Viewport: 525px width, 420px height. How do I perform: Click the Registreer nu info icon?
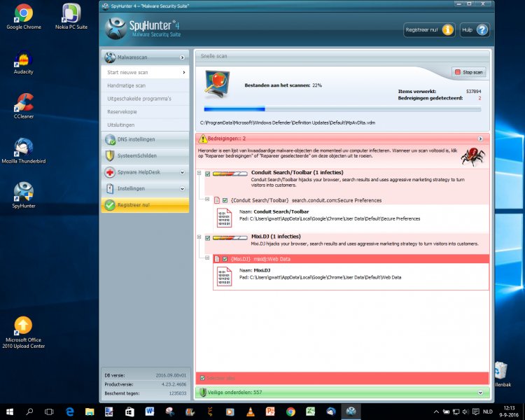(447, 30)
